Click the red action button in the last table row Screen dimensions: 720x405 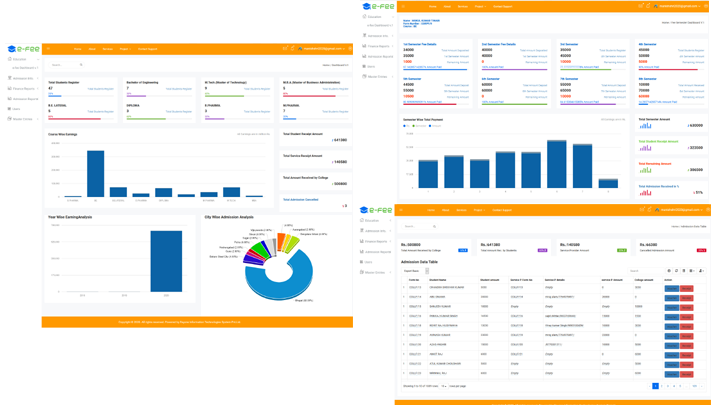[x=686, y=375]
